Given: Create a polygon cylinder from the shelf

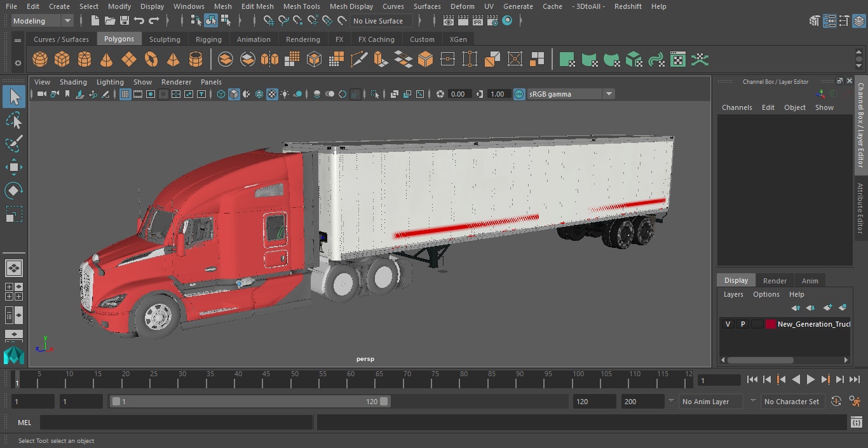Looking at the screenshot, I should [85, 60].
